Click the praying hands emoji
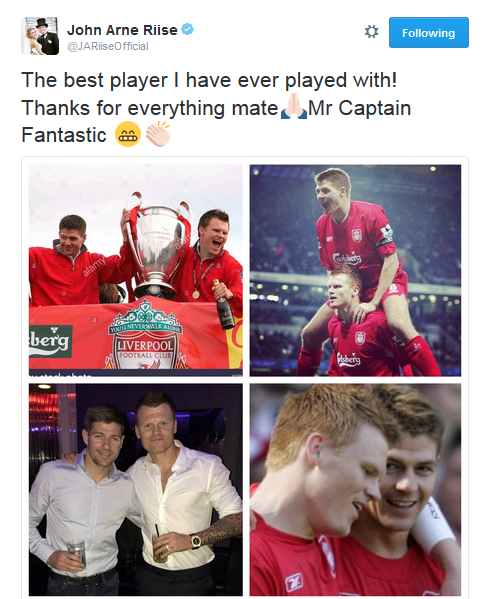Image resolution: width=490 pixels, height=599 pixels. [293, 107]
